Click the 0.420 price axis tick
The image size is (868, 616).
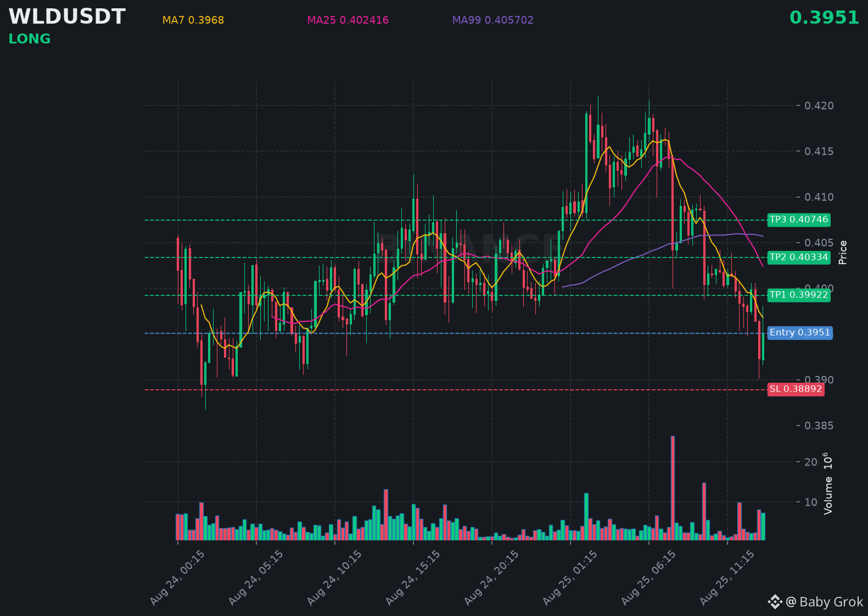pos(819,105)
